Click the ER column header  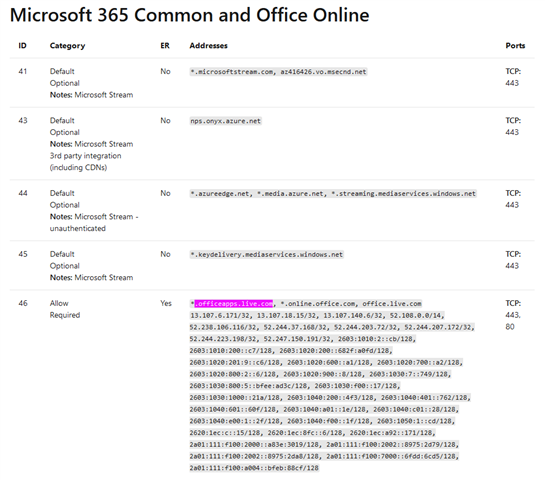pos(165,46)
